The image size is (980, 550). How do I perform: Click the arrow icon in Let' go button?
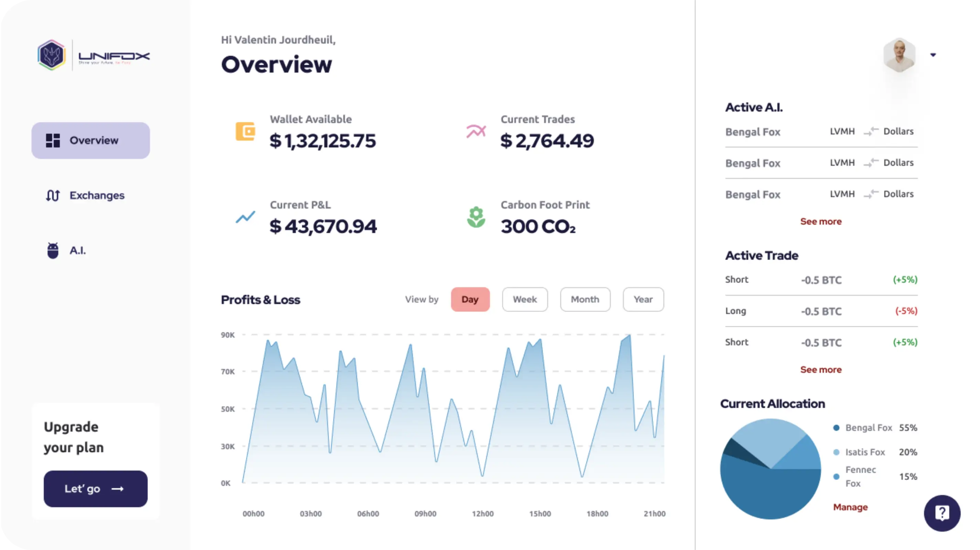pos(118,489)
